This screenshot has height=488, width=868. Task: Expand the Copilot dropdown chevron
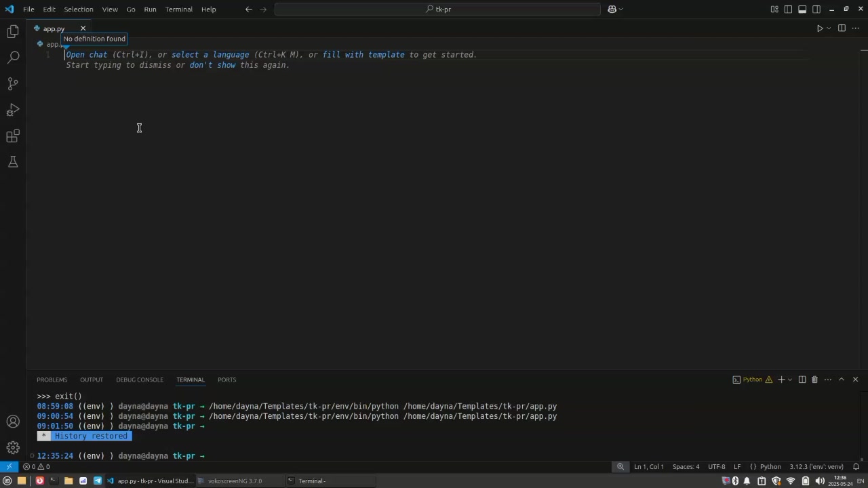[x=620, y=9]
